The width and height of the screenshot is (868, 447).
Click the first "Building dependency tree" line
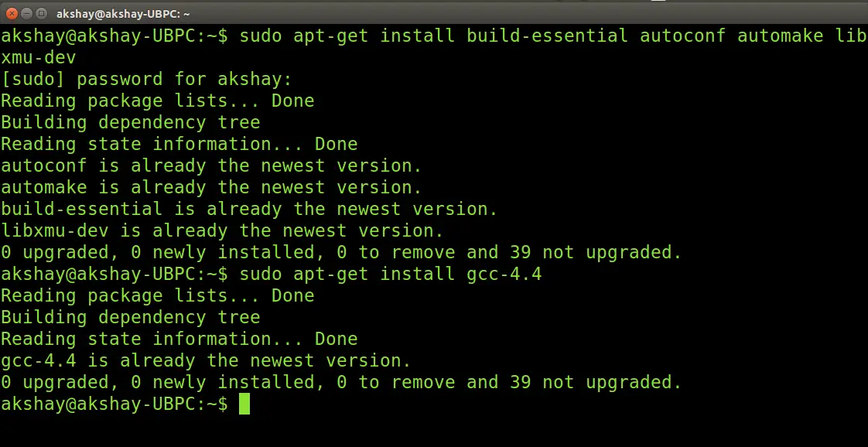coord(130,122)
